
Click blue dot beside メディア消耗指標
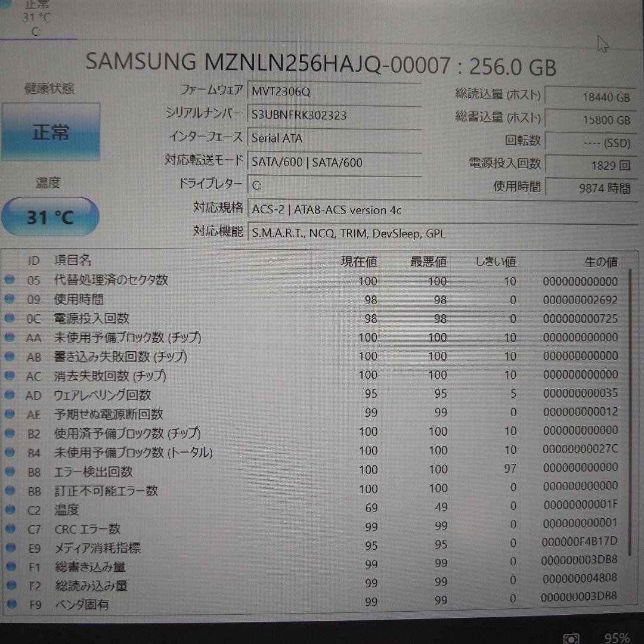[x=10, y=548]
